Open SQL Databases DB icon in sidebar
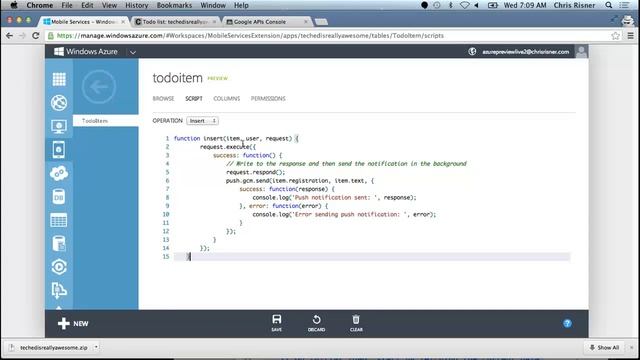This screenshot has height=360, width=640. [59, 197]
